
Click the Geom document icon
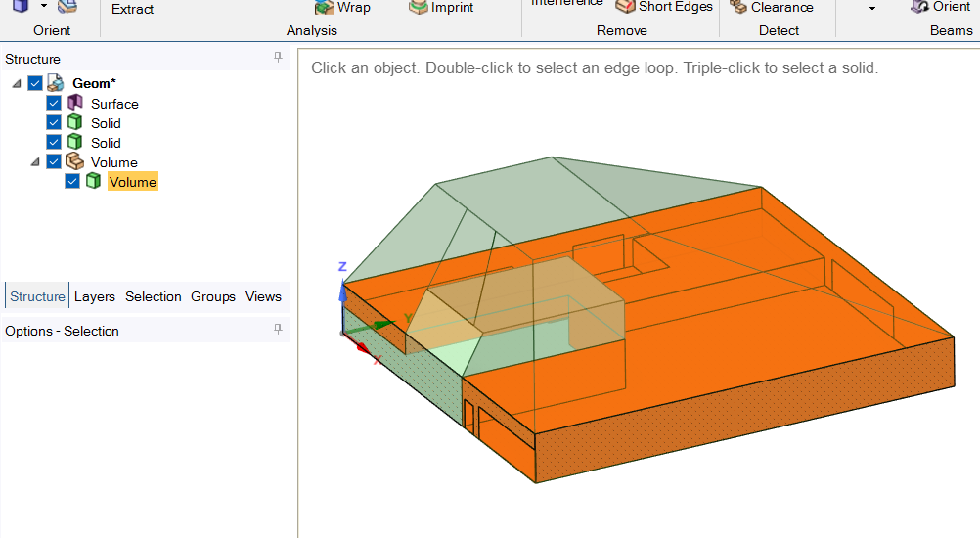(x=56, y=84)
